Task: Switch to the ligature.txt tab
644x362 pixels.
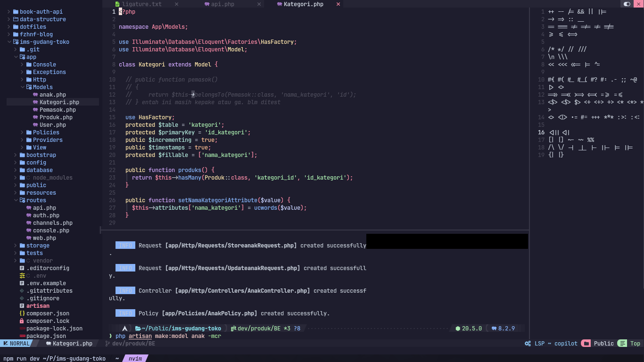Action: (141, 4)
